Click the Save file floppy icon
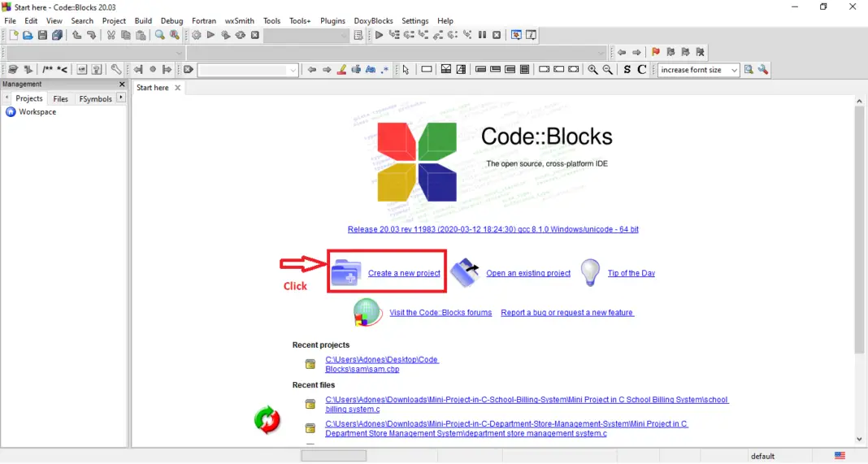Image resolution: width=868 pixels, height=464 pixels. point(42,36)
